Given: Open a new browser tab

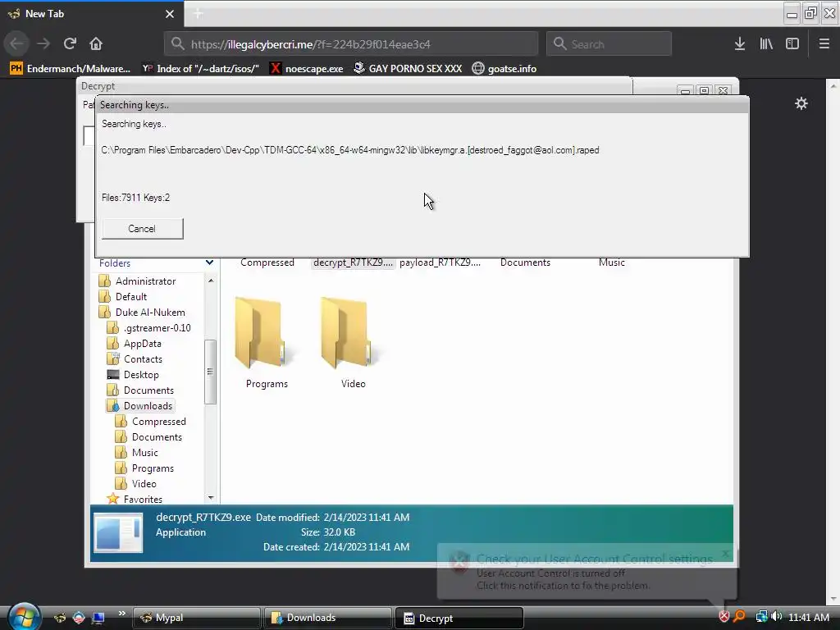Looking at the screenshot, I should pos(198,13).
